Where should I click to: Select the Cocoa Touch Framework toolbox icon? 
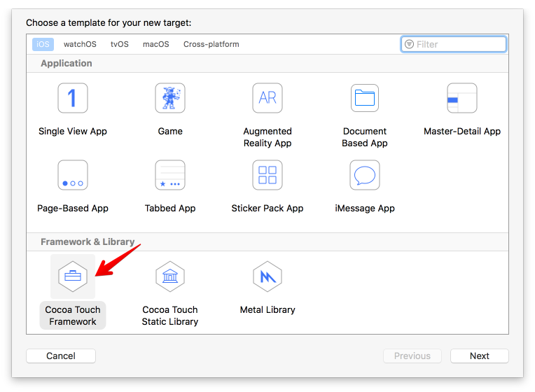coord(73,276)
